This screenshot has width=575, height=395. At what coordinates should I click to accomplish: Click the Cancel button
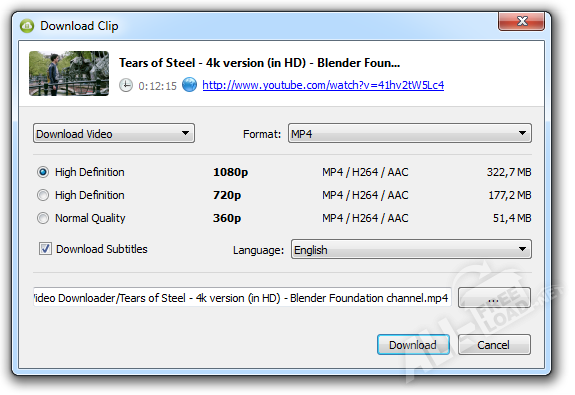(x=494, y=344)
